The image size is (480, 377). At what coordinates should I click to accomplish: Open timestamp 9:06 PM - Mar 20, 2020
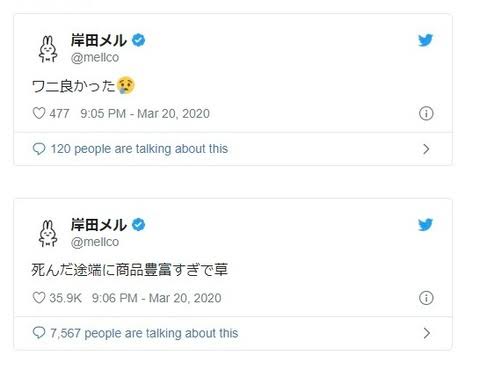(x=157, y=298)
